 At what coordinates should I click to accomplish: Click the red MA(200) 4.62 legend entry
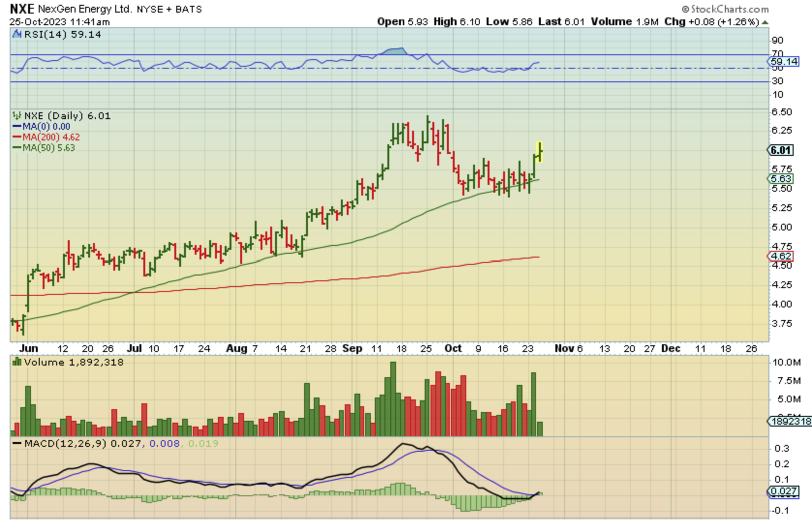click(x=46, y=137)
